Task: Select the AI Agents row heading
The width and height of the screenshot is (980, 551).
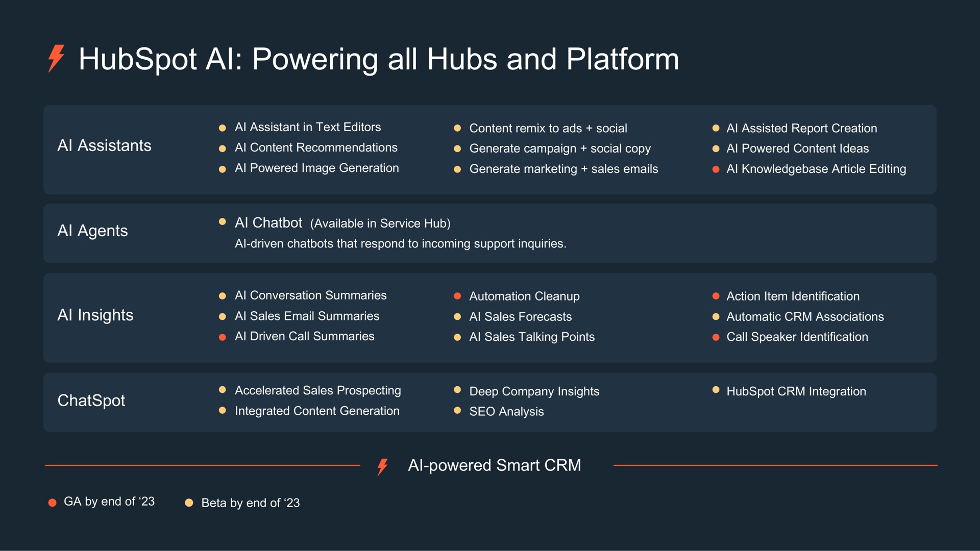Action: [92, 231]
